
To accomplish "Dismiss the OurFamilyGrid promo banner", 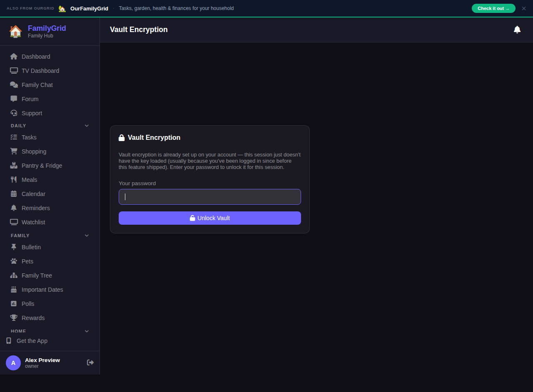I will tap(524, 8).
